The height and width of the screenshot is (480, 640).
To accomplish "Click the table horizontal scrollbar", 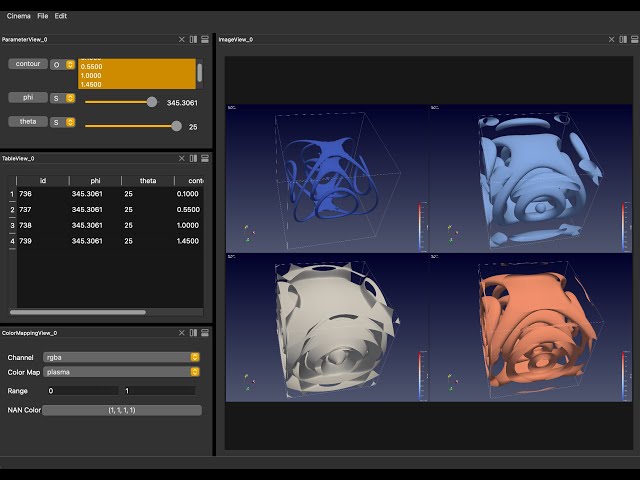I will [78, 312].
